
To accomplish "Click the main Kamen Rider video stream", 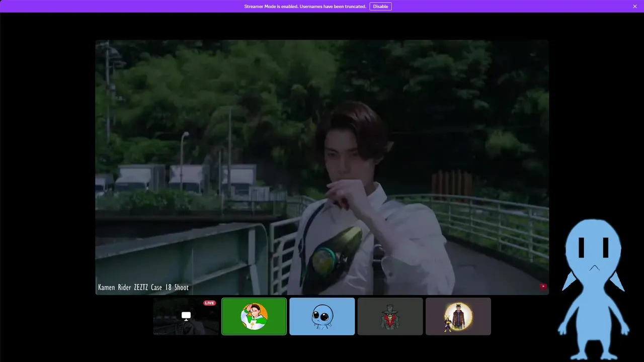I will click(322, 167).
